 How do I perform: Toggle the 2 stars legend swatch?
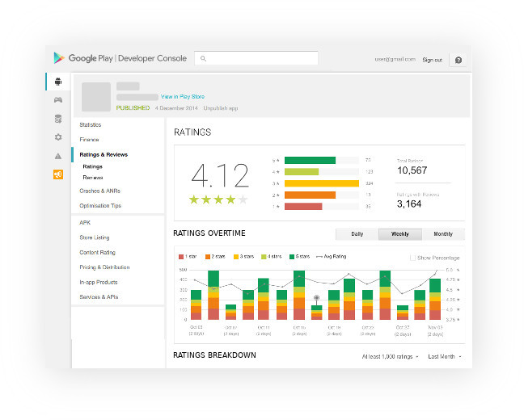[x=208, y=257]
